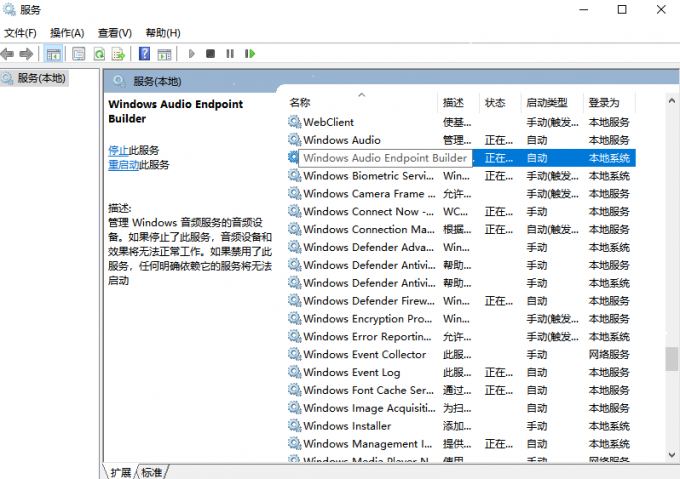Viewport: 680px width, 479px height.
Task: Select the Windows Audio Endpoint Builder row
Action: tap(461, 158)
